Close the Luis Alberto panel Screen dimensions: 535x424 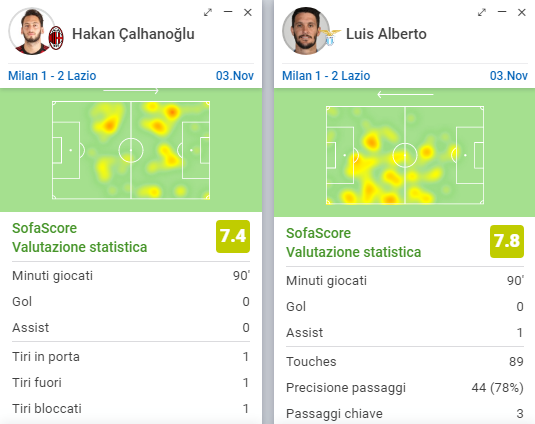click(x=522, y=13)
